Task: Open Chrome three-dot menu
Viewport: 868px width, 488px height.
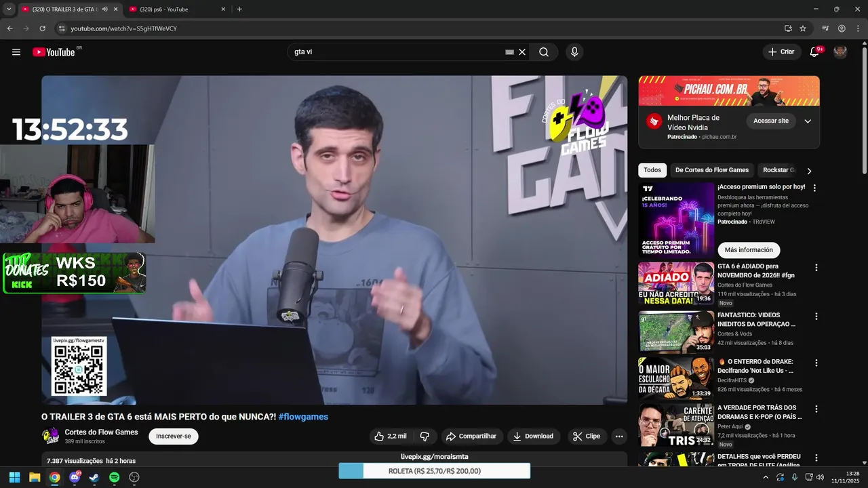Action: coord(858,28)
